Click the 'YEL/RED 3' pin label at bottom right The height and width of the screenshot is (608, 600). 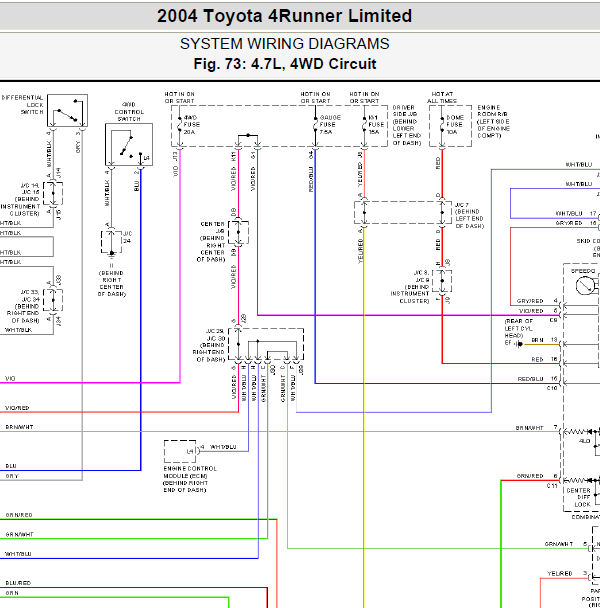point(567,573)
